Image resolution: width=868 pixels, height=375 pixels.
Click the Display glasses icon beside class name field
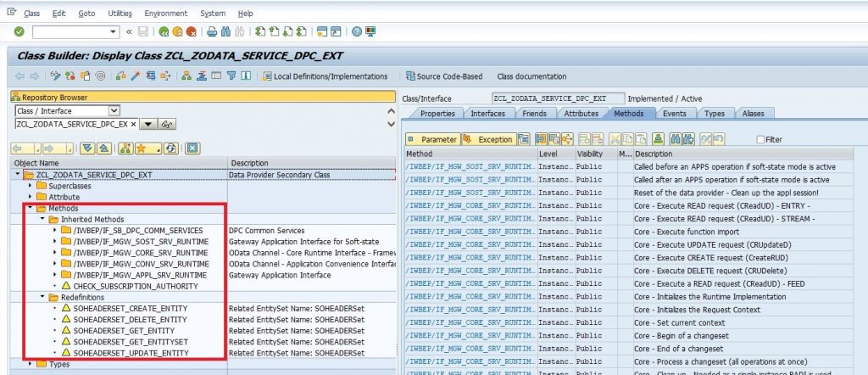pos(167,124)
